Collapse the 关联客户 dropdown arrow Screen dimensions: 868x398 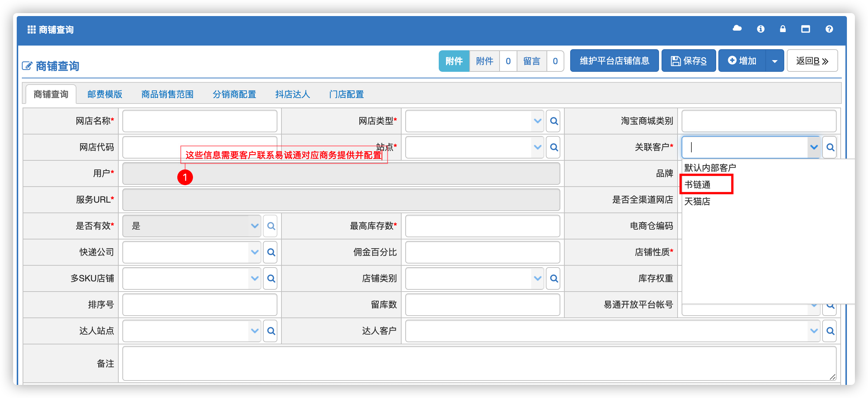point(814,147)
